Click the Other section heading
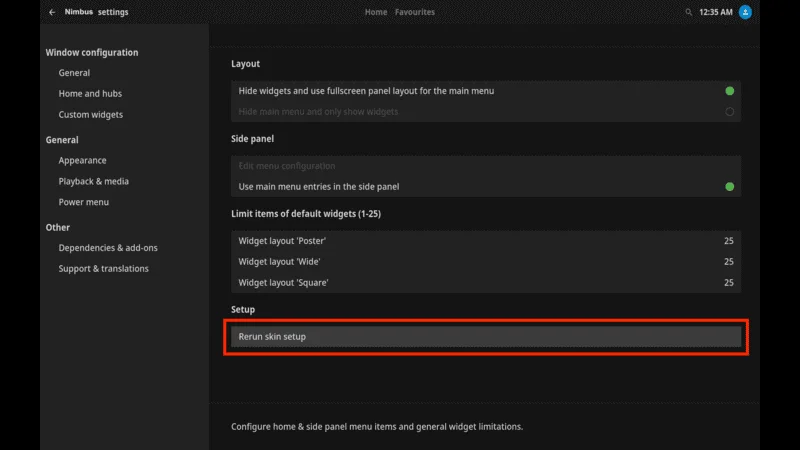Image resolution: width=800 pixels, height=450 pixels. click(58, 228)
